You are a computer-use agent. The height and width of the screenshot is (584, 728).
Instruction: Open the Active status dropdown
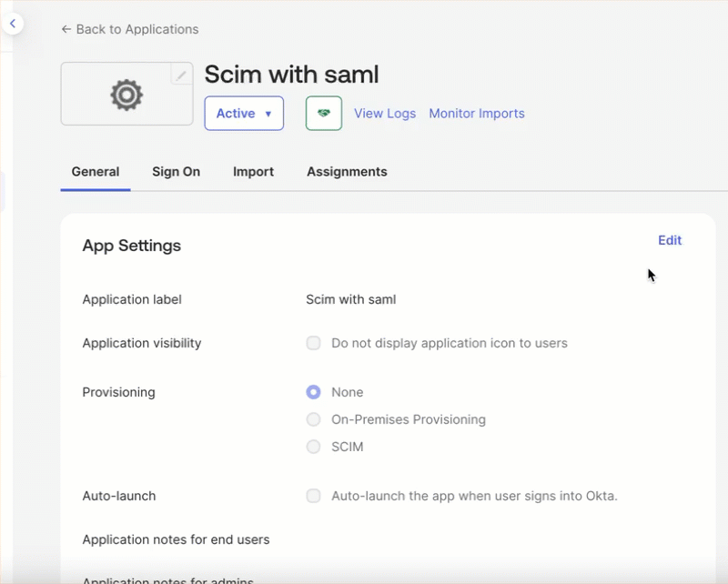(x=244, y=113)
